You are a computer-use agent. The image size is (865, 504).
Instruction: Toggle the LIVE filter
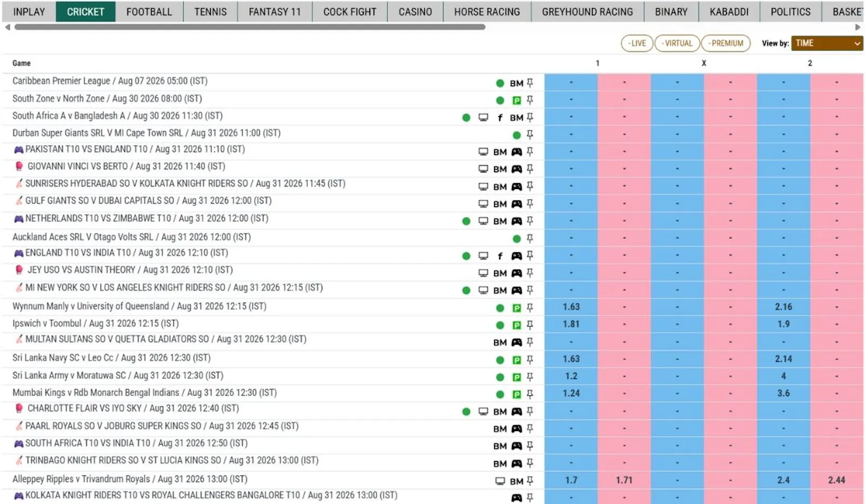(x=637, y=43)
